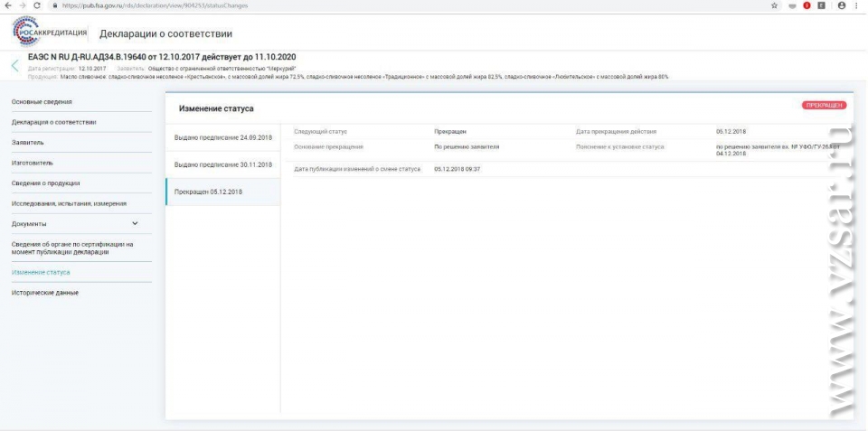Go back using the teal chevron arrow

point(14,66)
